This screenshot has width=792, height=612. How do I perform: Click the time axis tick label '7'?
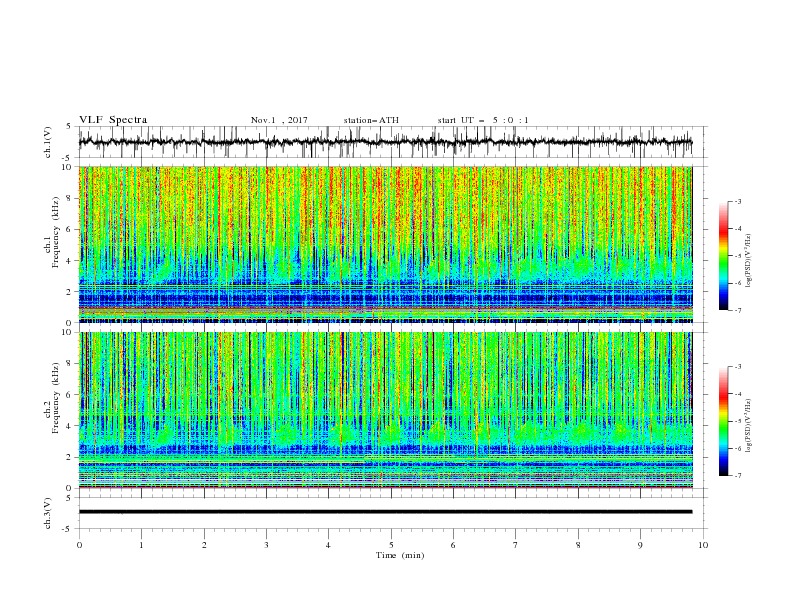coord(516,545)
